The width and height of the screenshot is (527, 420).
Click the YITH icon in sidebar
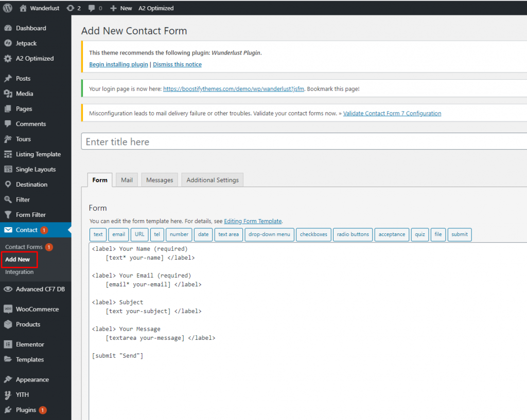pos(8,395)
